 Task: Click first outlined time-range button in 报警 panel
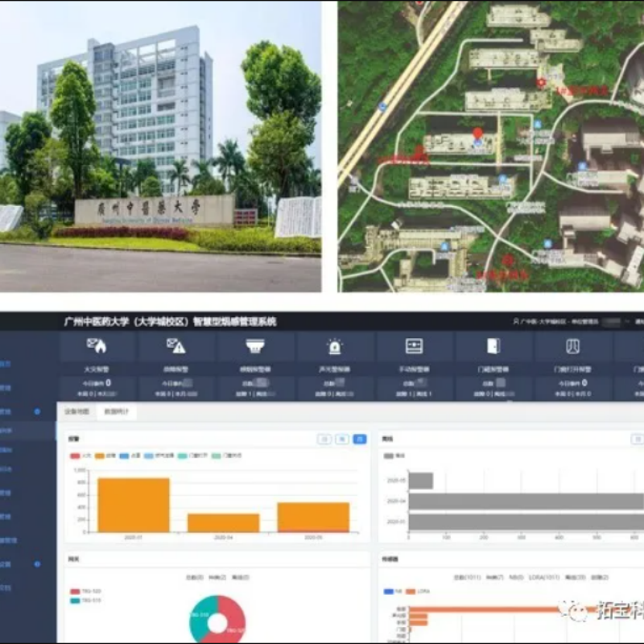click(324, 439)
